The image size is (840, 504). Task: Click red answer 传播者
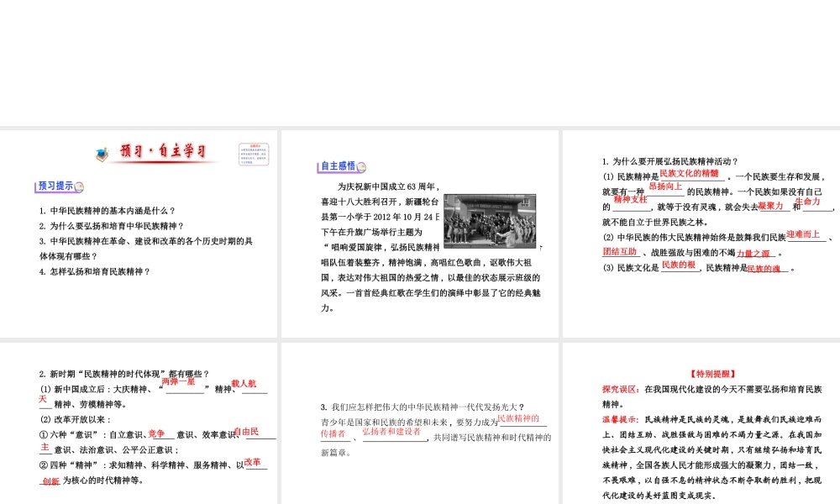(x=333, y=433)
